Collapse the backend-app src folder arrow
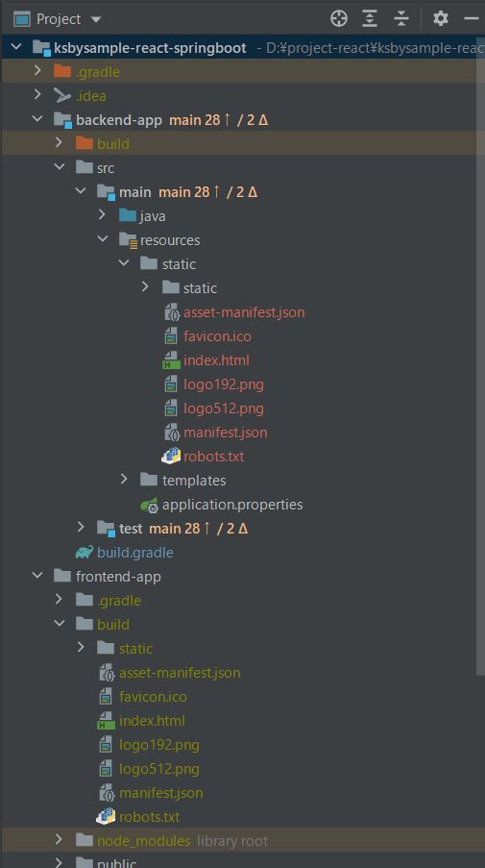Screen dimensions: 485x868 pyautogui.click(x=60, y=167)
